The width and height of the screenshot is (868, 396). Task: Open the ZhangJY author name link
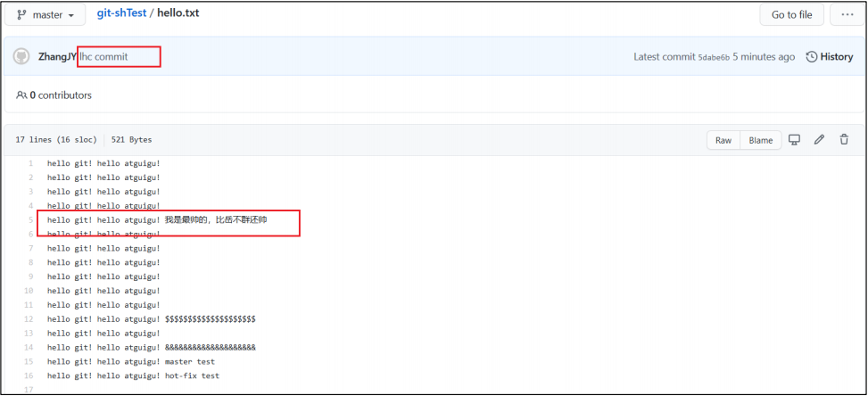(57, 56)
